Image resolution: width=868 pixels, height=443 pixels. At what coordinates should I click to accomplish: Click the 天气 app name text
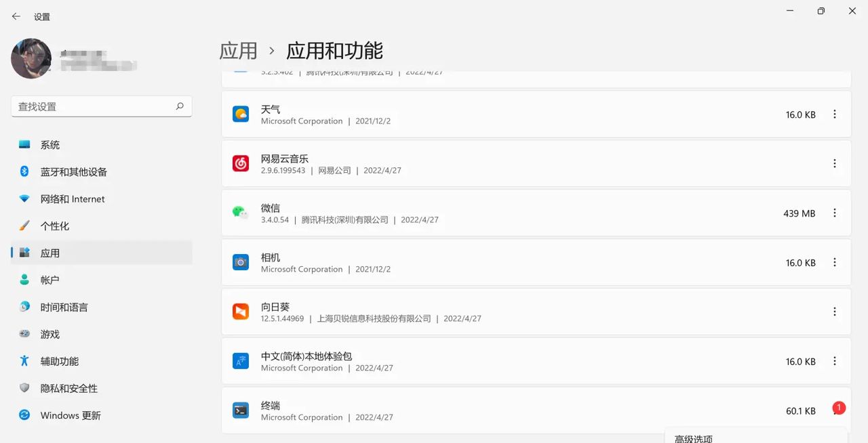[x=271, y=109]
